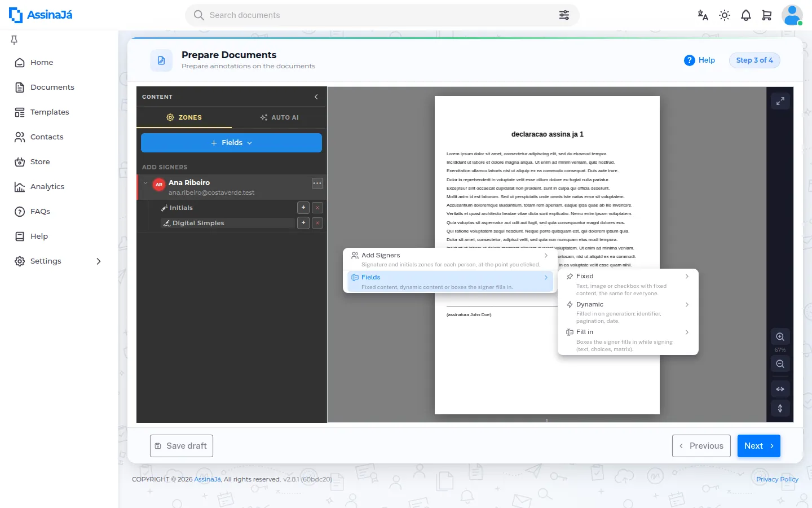Image resolution: width=812 pixels, height=508 pixels.
Task: Add a Digital Simples zone with plus
Action: pos(303,223)
